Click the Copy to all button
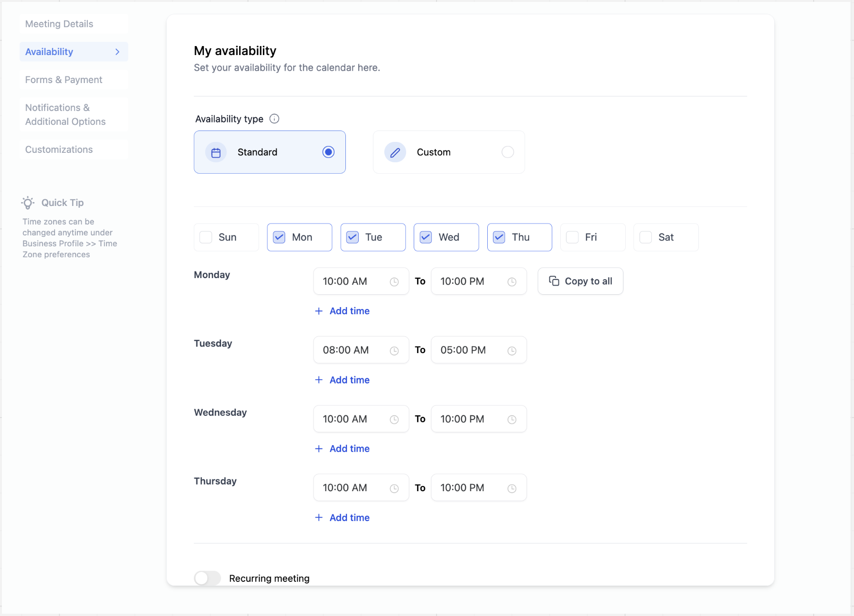Image resolution: width=854 pixels, height=616 pixels. click(580, 281)
